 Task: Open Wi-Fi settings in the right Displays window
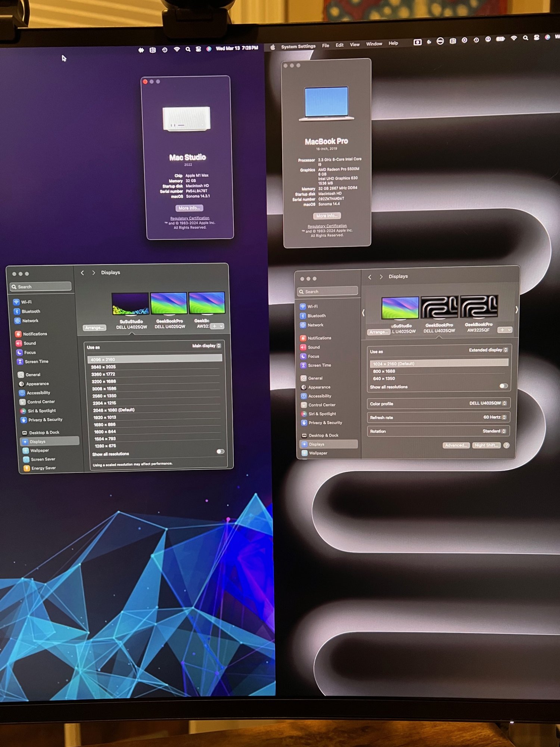pos(309,307)
